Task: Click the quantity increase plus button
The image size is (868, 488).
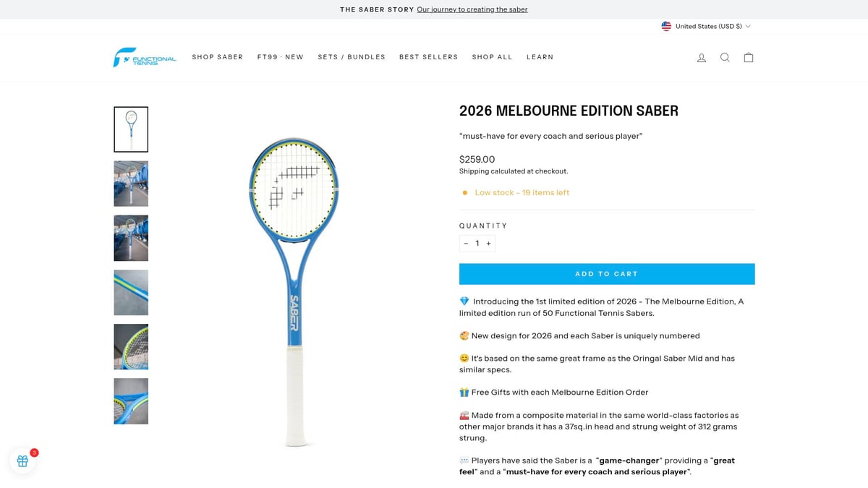Action: (x=488, y=243)
